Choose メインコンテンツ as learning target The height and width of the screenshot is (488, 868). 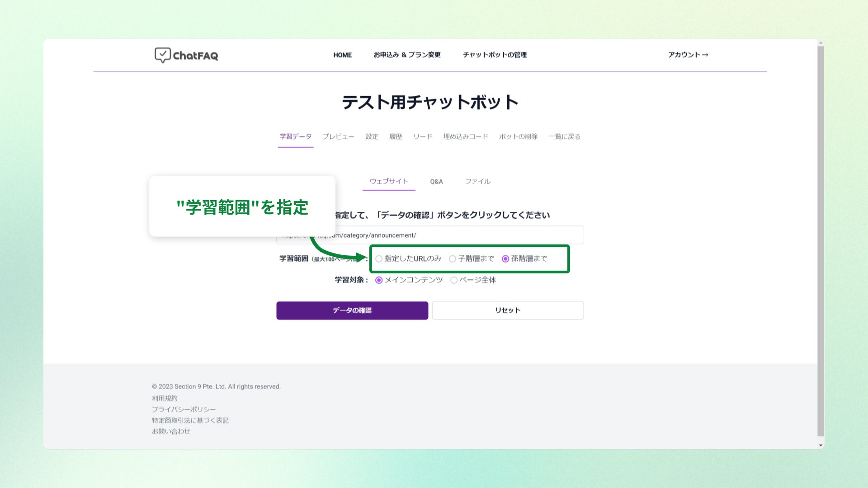click(379, 280)
